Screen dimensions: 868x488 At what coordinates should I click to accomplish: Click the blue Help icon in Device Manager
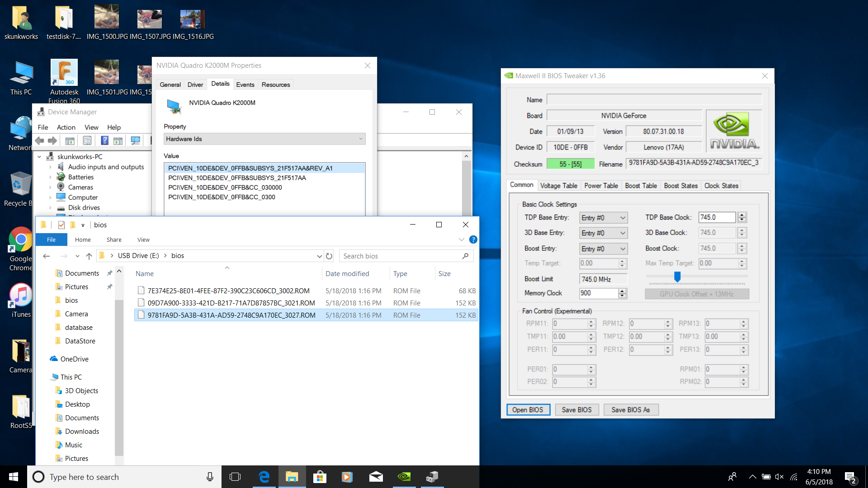pos(104,141)
